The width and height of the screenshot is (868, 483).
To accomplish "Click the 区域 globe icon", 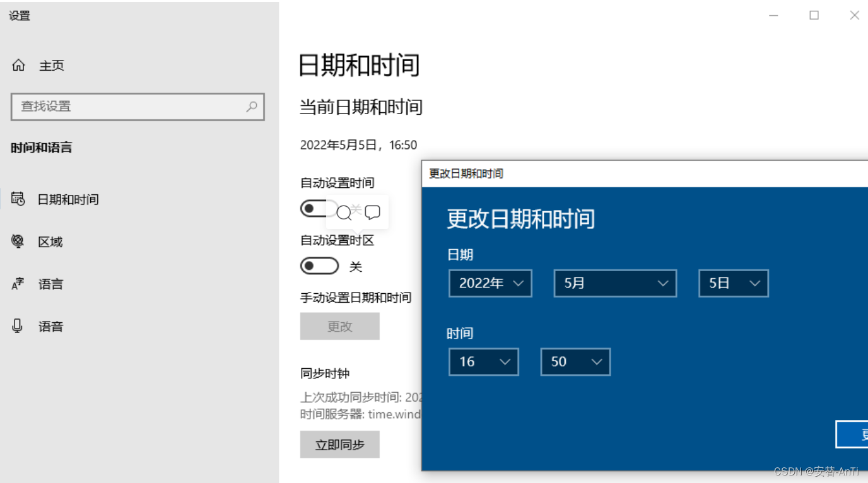I will [x=18, y=241].
